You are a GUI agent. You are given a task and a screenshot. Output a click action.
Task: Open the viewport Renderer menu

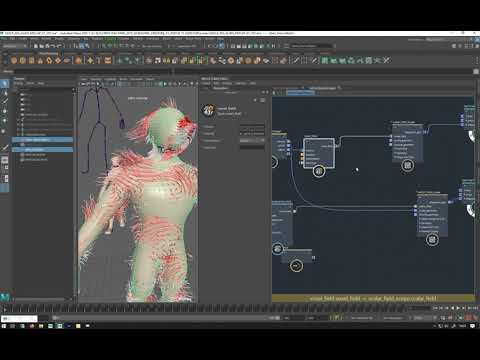tap(136, 79)
